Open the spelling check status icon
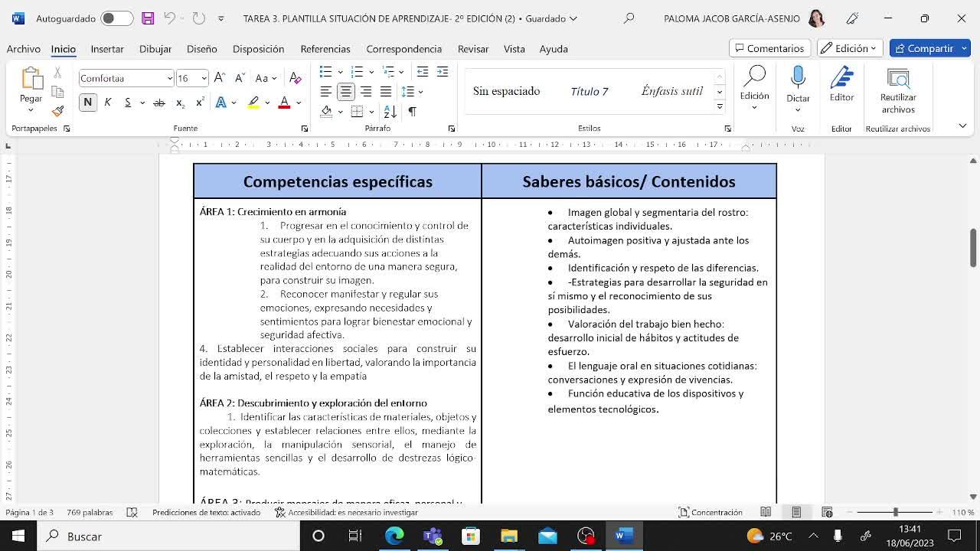This screenshot has width=980, height=551. (132, 513)
